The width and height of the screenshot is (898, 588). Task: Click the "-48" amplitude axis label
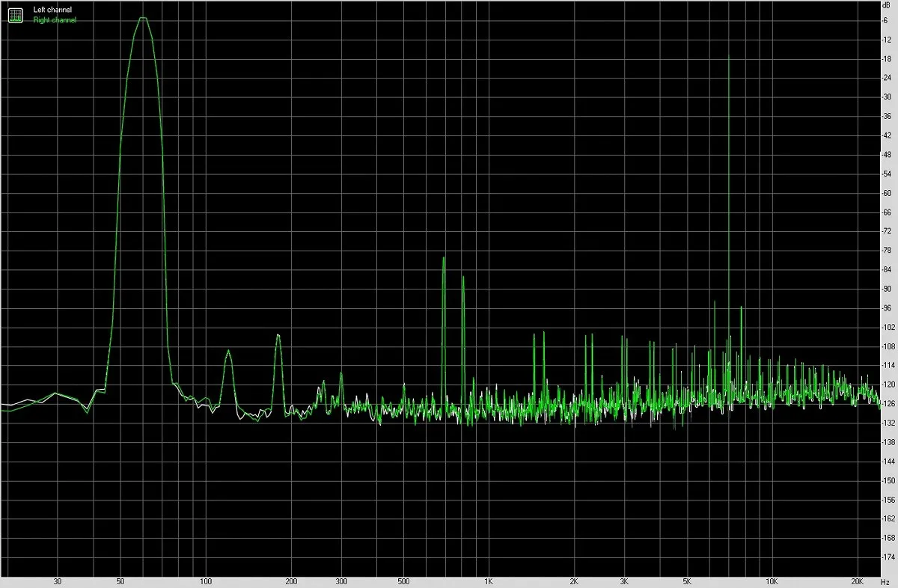pyautogui.click(x=888, y=154)
